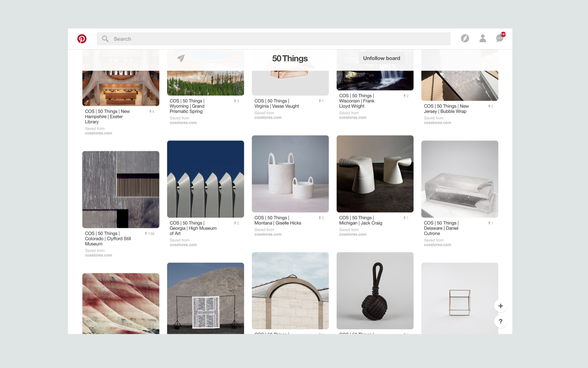Open the Explore compass icon
The width and height of the screenshot is (588, 368).
point(465,38)
